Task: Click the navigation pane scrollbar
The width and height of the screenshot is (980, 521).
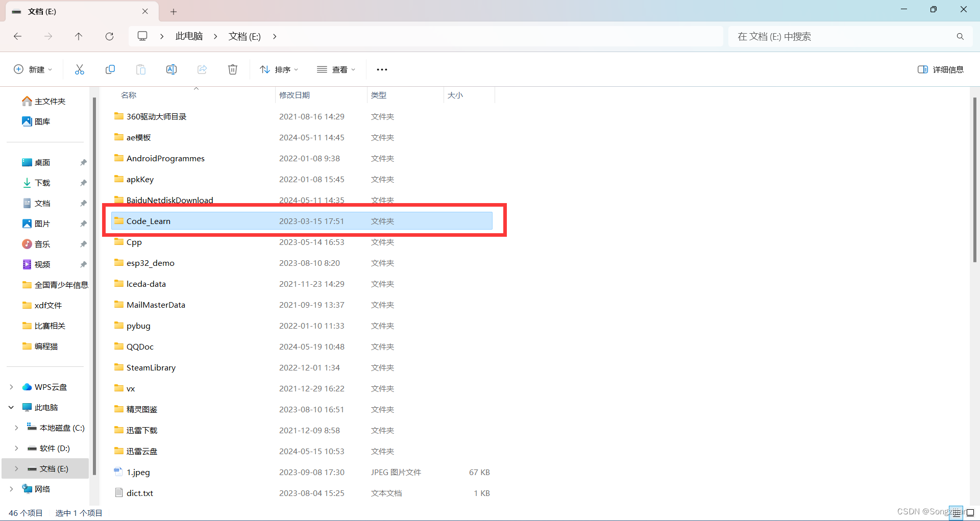Action: click(94, 286)
